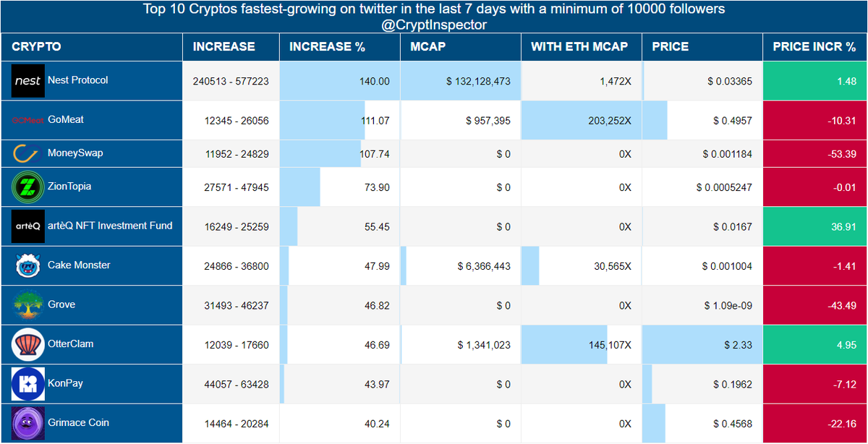The width and height of the screenshot is (868, 444).
Task: Click the $ 1,341,023 market cap
Action: (x=461, y=345)
